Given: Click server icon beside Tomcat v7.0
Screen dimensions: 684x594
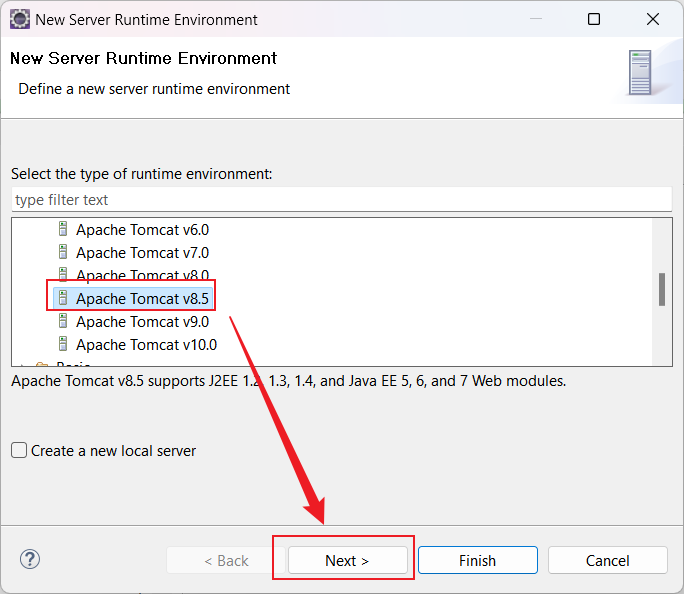Looking at the screenshot, I should (63, 252).
